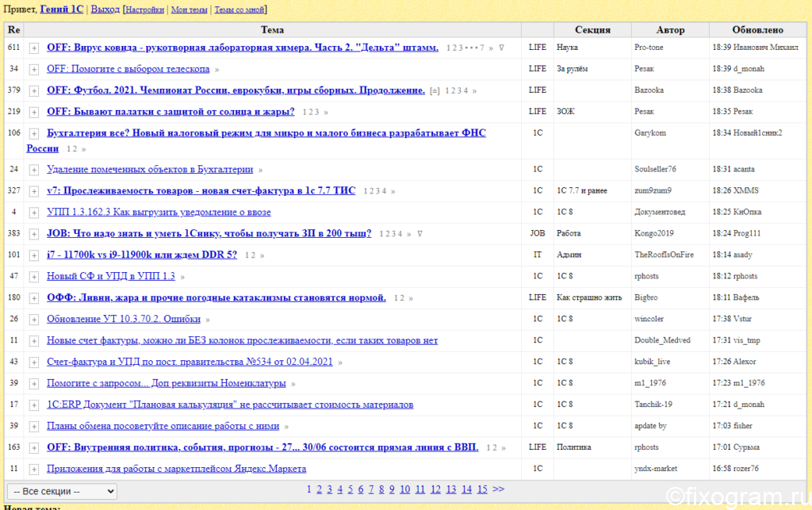The width and height of the screenshot is (812, 510).
Task: Click the section label 1С 7.7 и ранее
Action: [582, 190]
